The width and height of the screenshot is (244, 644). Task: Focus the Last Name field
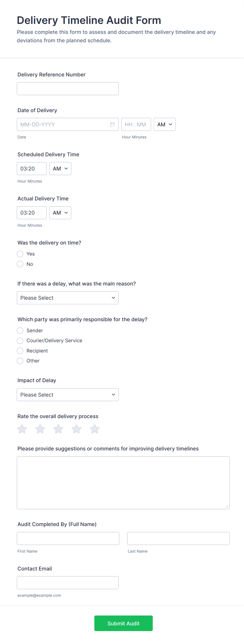click(x=178, y=538)
